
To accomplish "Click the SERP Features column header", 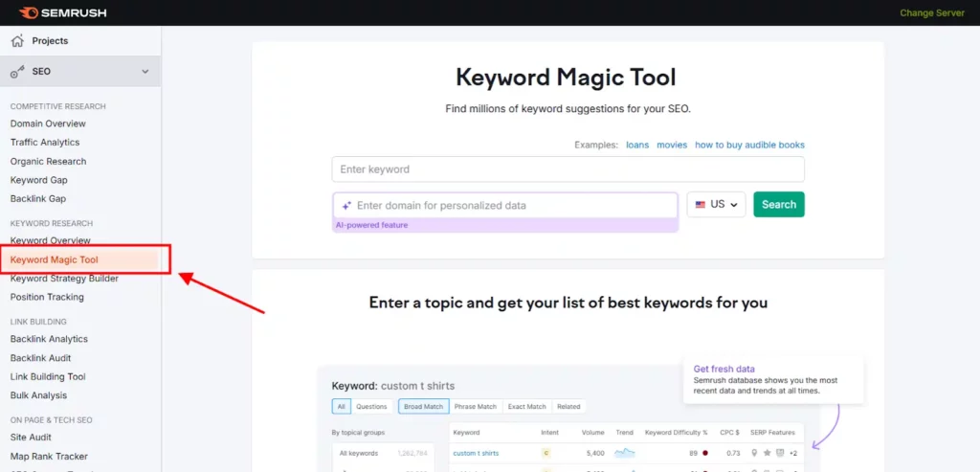I will [x=773, y=433].
